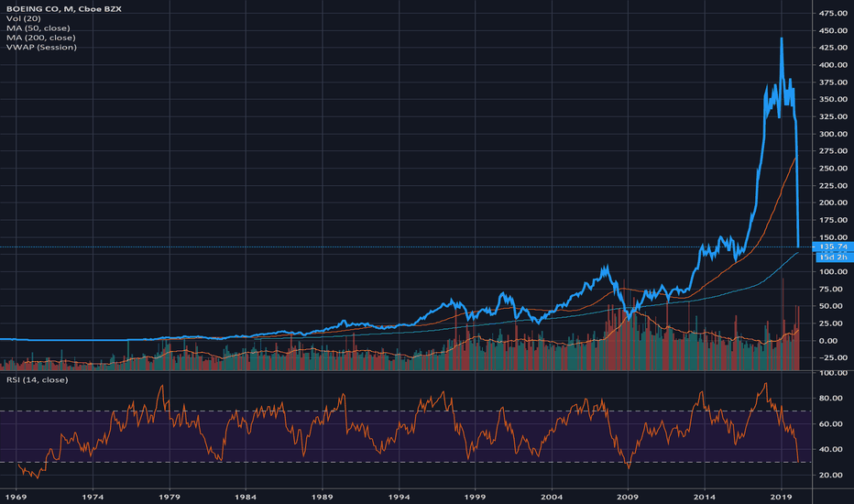This screenshot has width=854, height=504.
Task: Select the RSI (14, close) pane legend
Action: [37, 379]
